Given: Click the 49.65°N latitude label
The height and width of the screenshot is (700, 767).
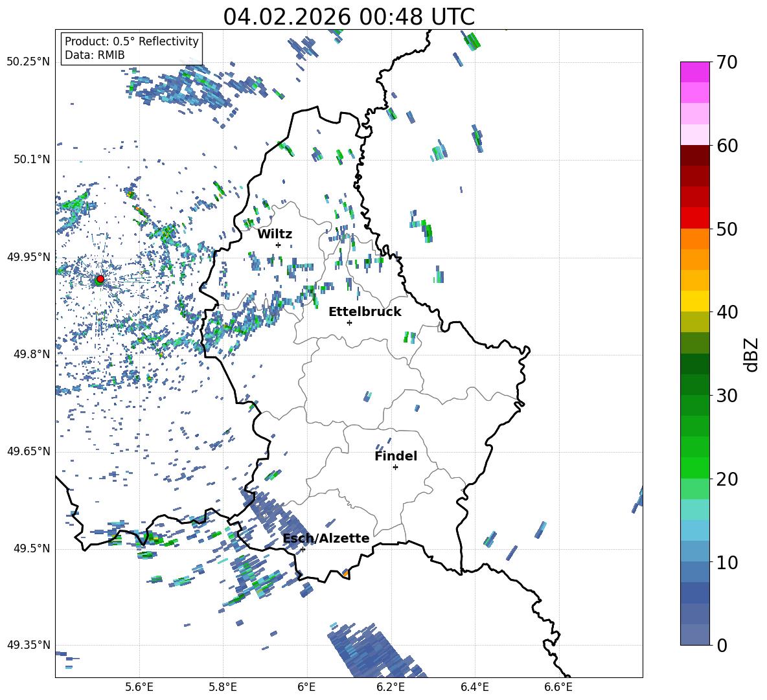Looking at the screenshot, I should coord(29,451).
